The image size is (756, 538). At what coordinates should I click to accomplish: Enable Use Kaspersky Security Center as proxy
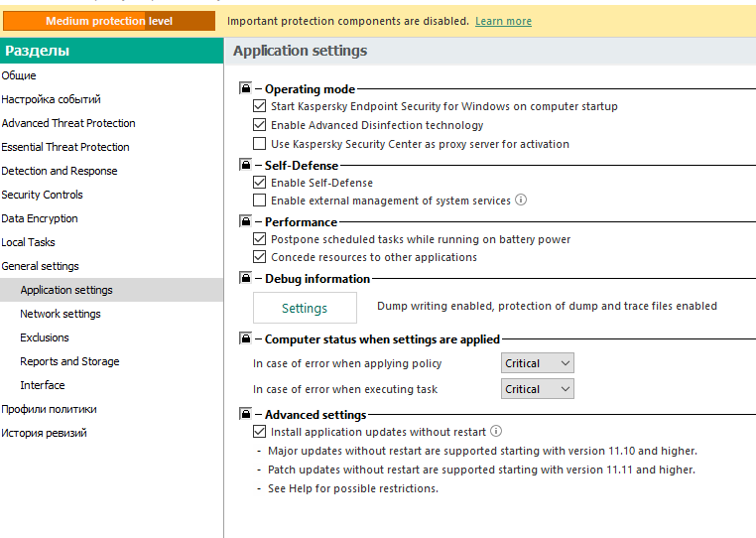[x=260, y=144]
